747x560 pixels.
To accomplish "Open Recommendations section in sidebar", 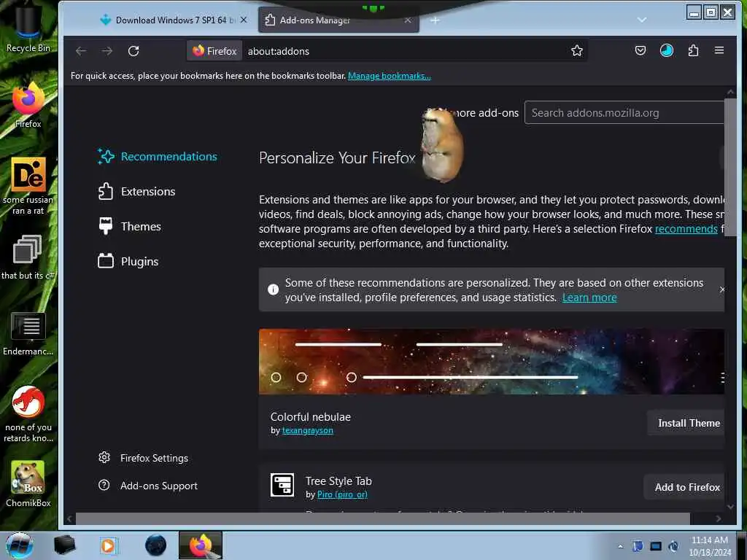I will (x=158, y=156).
